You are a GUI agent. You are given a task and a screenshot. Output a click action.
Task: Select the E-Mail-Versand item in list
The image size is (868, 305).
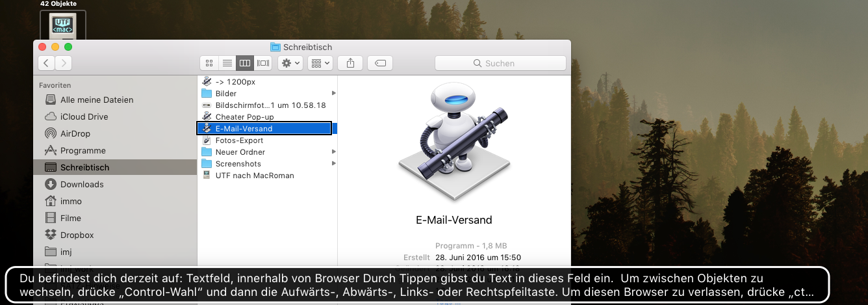pos(267,128)
